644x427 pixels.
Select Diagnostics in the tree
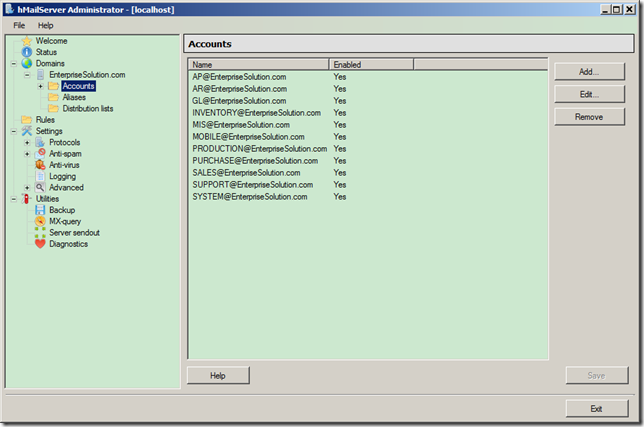[x=69, y=244]
